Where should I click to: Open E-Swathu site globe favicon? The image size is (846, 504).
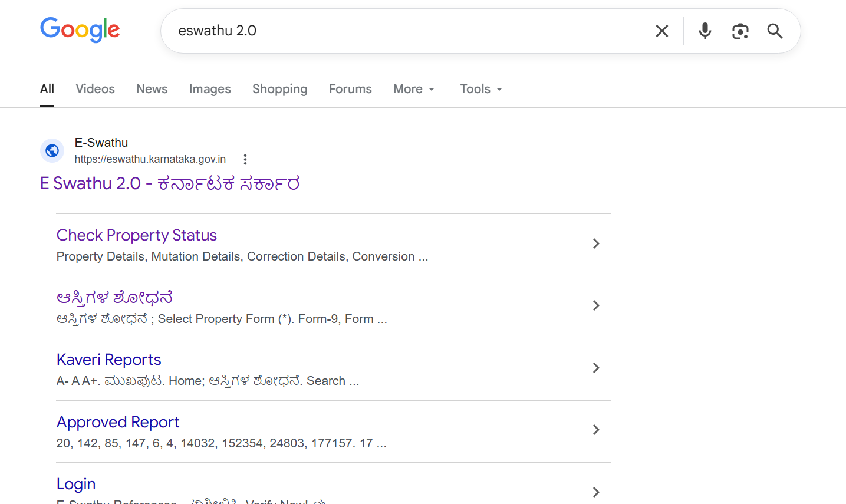(52, 151)
